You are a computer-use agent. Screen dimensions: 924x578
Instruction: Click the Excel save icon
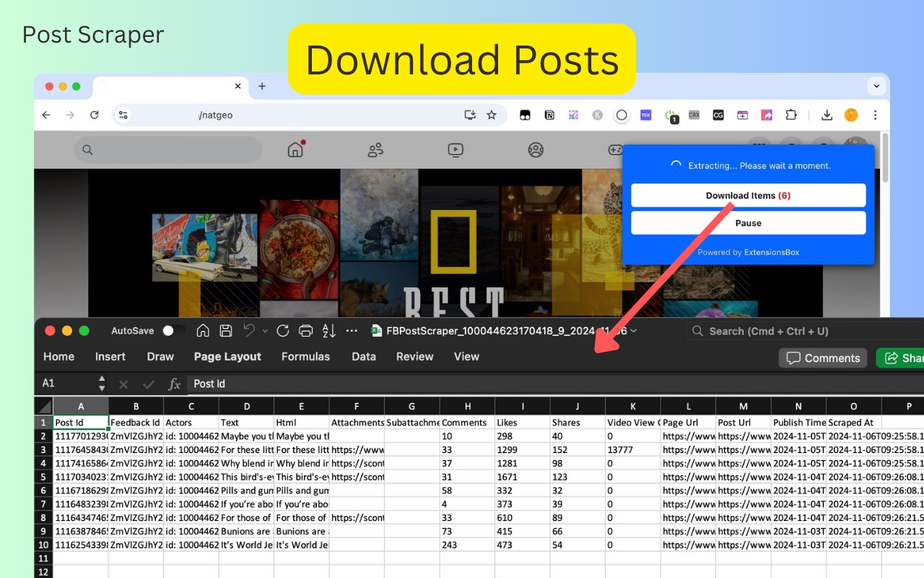(226, 331)
